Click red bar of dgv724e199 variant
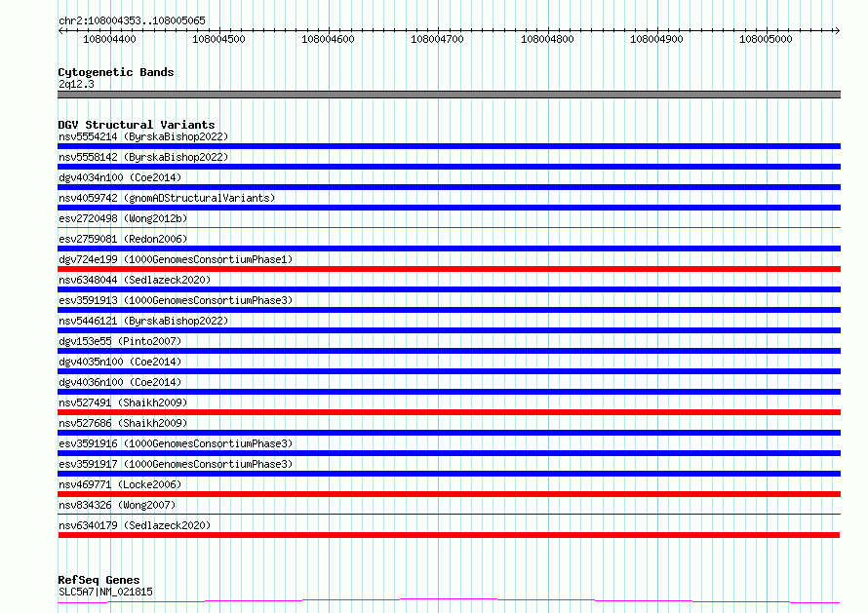Screen dimensions: 868x613 point(449,269)
